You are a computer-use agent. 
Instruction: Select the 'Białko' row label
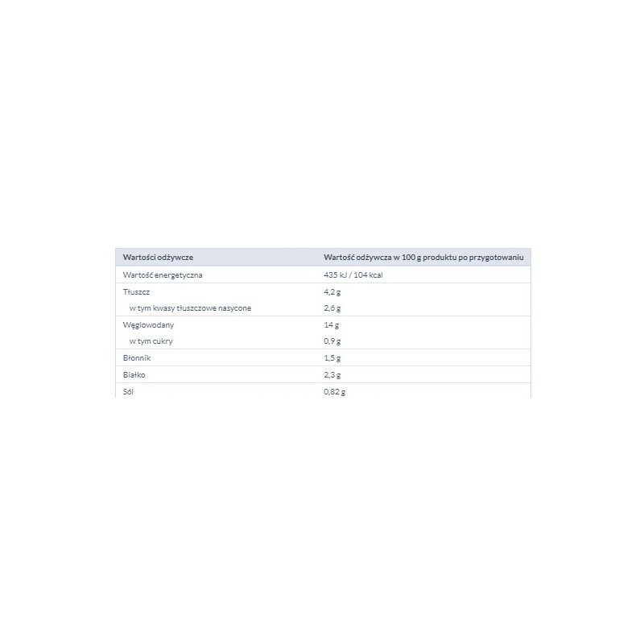click(134, 375)
